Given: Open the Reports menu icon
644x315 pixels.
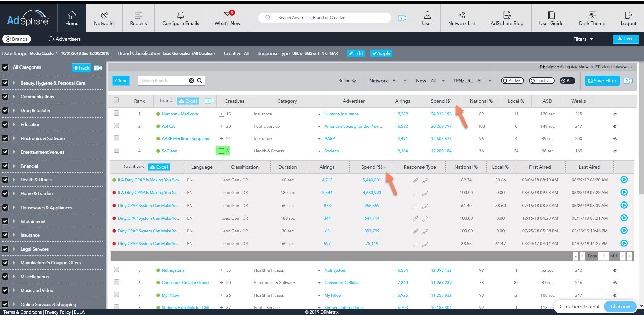Looking at the screenshot, I should click(138, 15).
